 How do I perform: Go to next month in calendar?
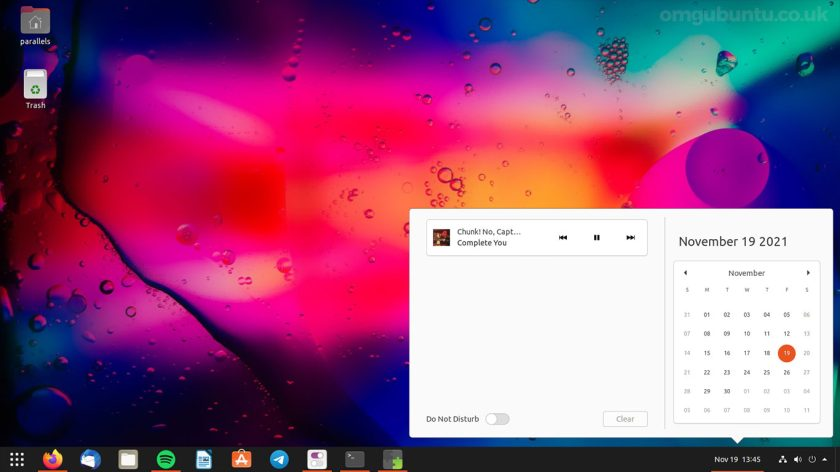[x=808, y=273]
